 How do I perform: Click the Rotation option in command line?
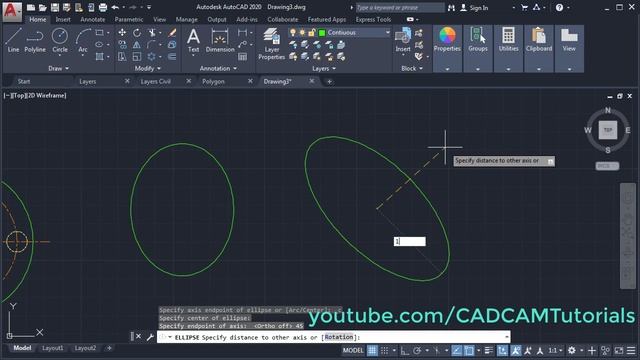click(339, 337)
